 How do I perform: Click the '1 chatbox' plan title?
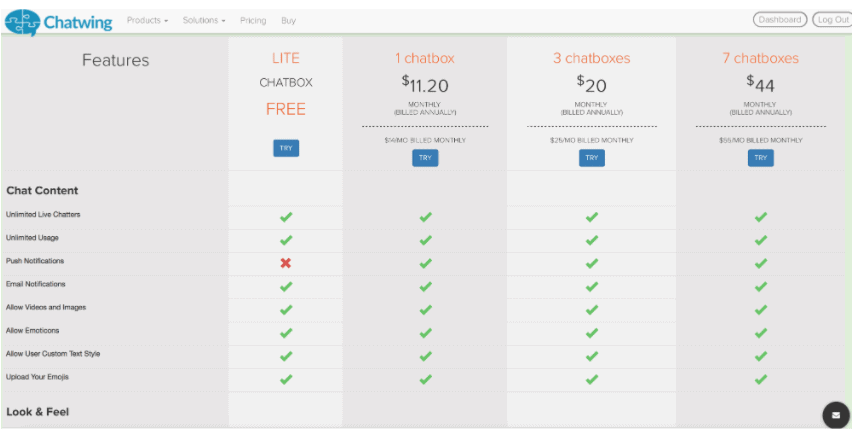[425, 58]
